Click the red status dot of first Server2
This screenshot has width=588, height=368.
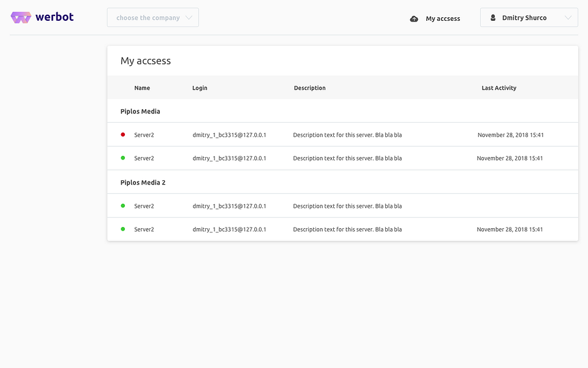pos(123,134)
